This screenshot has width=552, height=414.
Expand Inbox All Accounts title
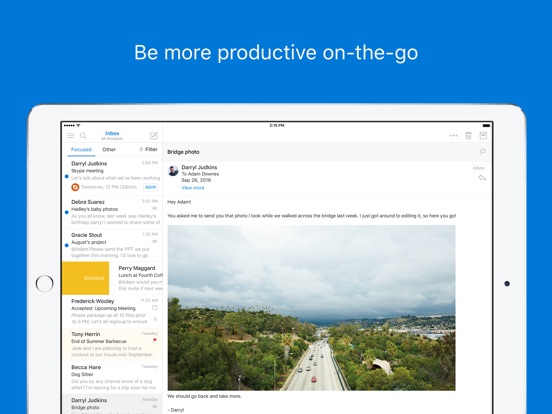pos(112,135)
